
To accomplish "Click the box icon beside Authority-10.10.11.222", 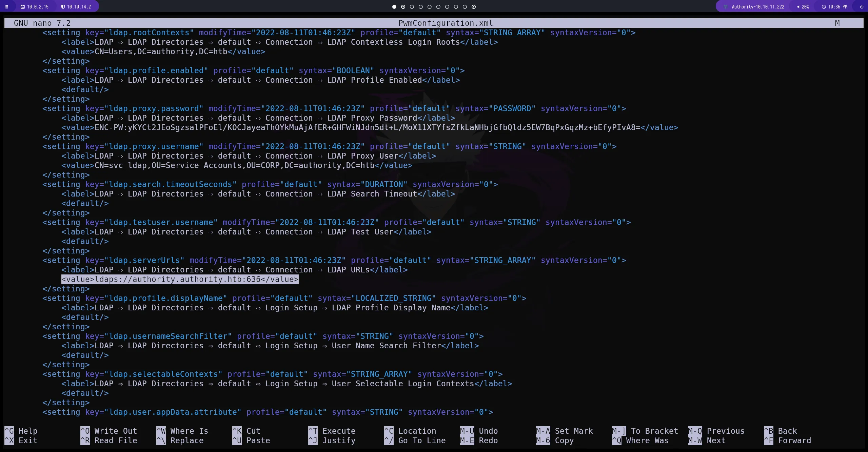I will [x=726, y=6].
